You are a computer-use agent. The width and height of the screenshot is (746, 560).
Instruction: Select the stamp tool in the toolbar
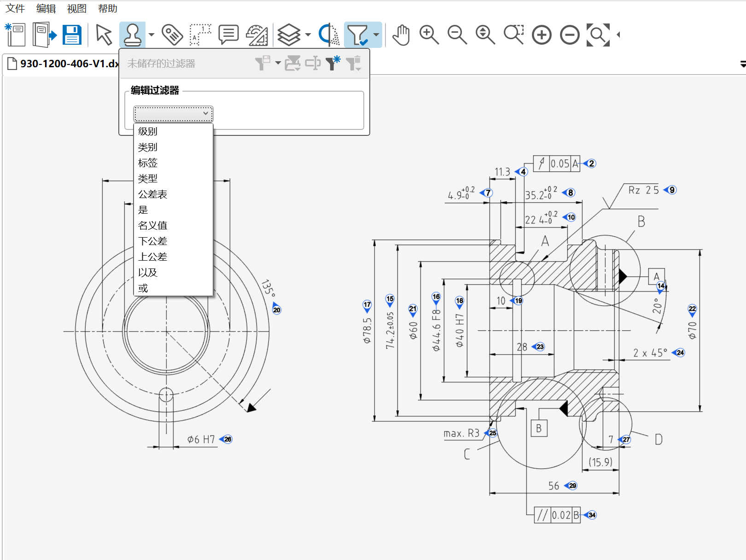pos(132,35)
